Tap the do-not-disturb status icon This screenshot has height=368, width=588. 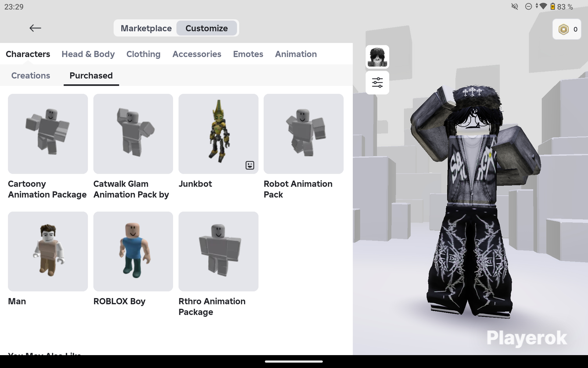coord(528,7)
